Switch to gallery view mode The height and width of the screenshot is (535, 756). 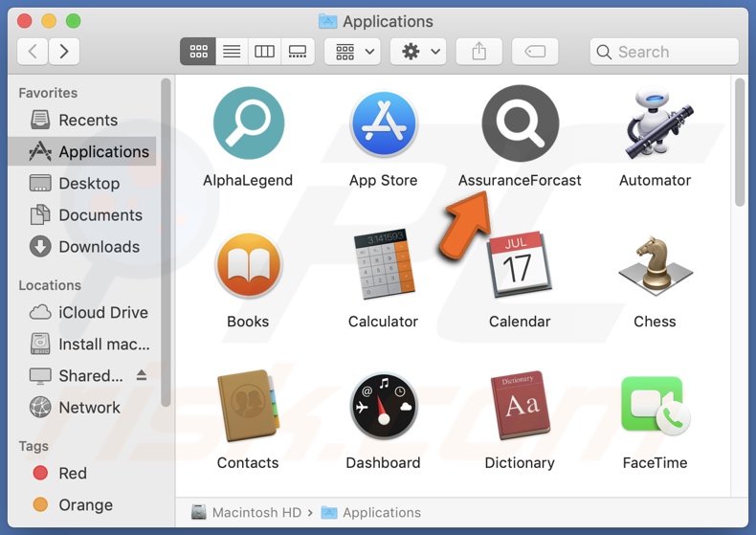pos(298,51)
